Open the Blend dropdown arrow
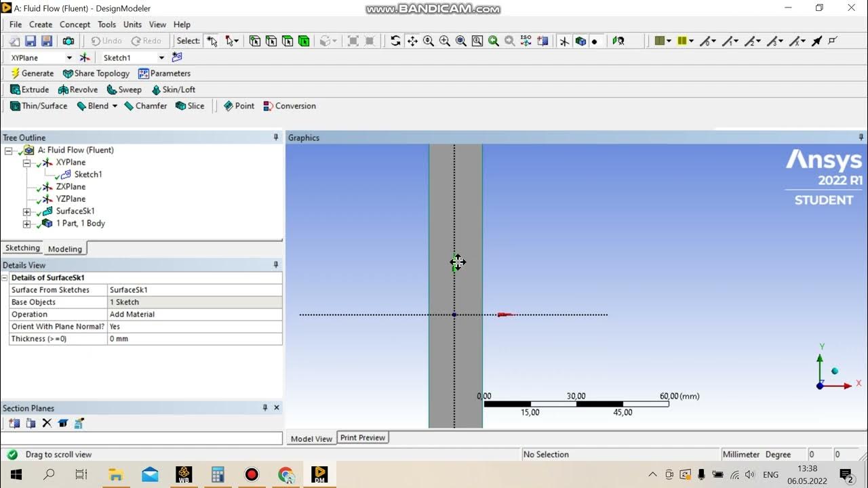 [x=115, y=106]
